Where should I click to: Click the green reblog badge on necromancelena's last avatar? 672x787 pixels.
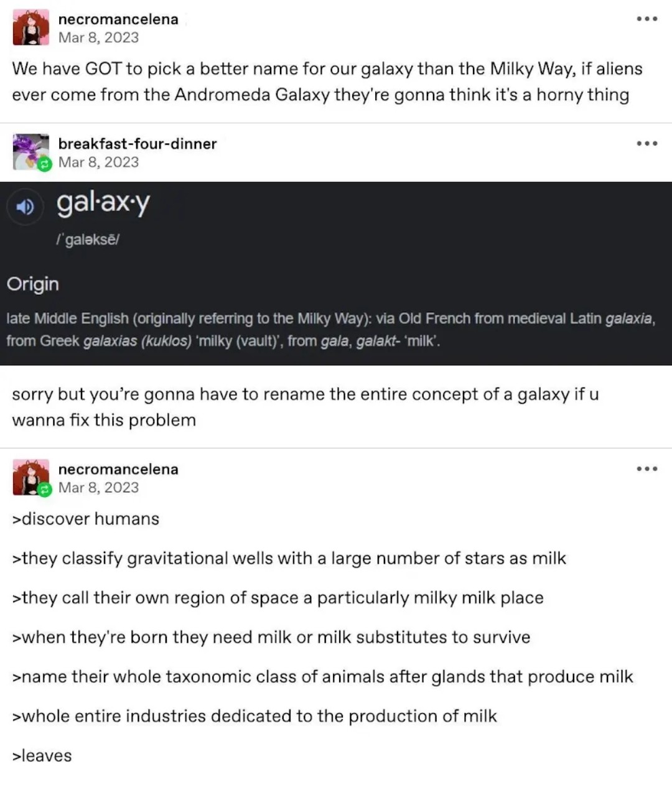[x=44, y=490]
